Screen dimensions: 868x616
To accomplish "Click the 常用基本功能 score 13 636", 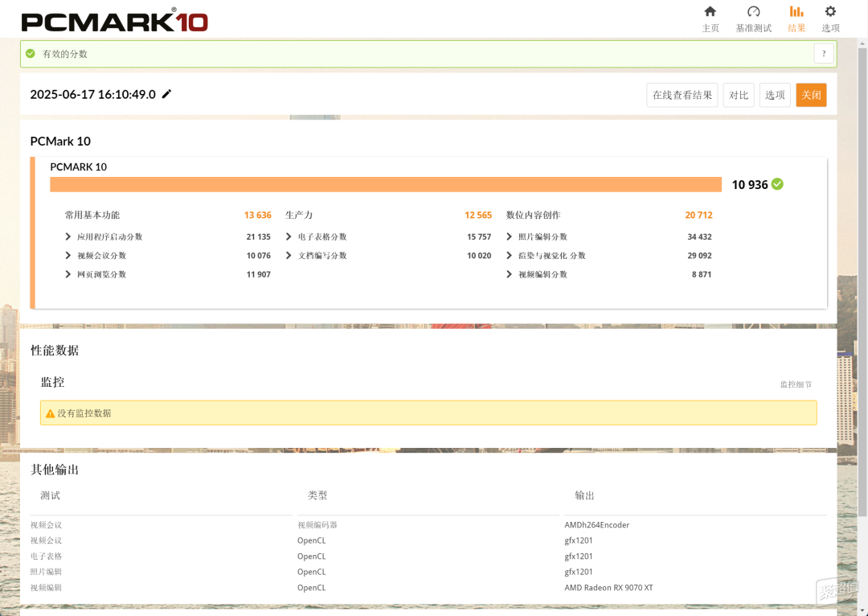I will coord(257,215).
